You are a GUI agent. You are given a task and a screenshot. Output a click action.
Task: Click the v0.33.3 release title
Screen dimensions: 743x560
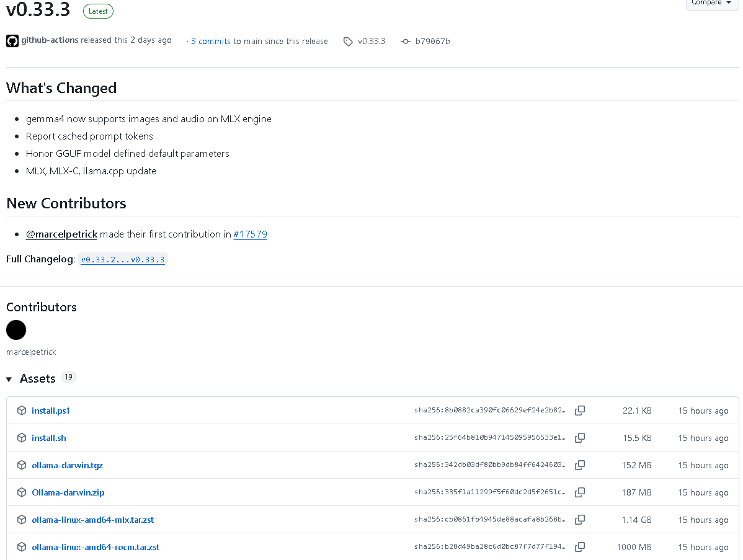tap(38, 9)
